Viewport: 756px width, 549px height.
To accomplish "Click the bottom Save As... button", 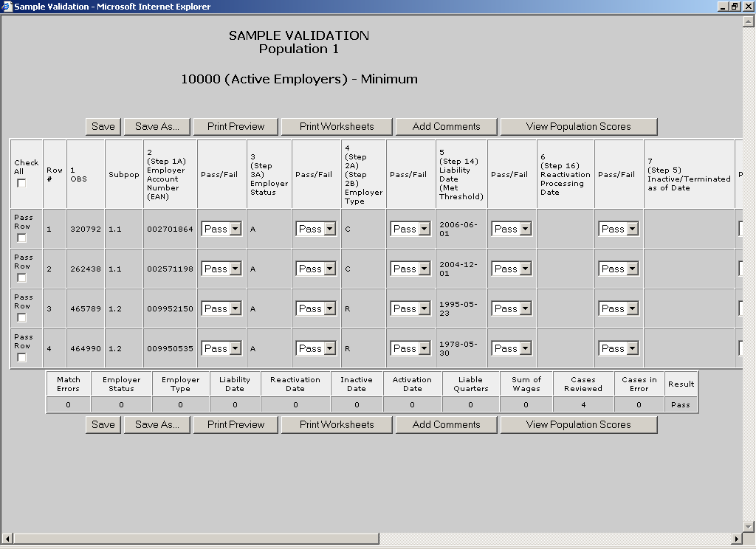I will [157, 425].
